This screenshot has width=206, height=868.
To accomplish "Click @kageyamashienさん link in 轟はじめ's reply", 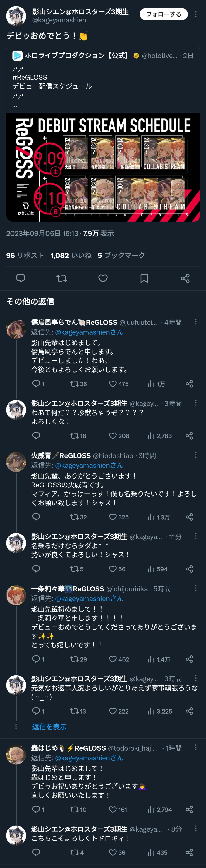I will (89, 758).
